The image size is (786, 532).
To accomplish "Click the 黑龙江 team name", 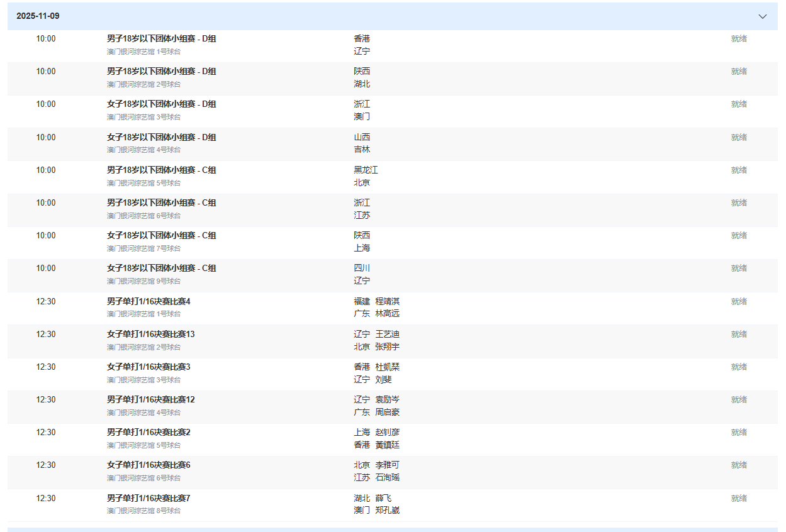I will tap(366, 170).
